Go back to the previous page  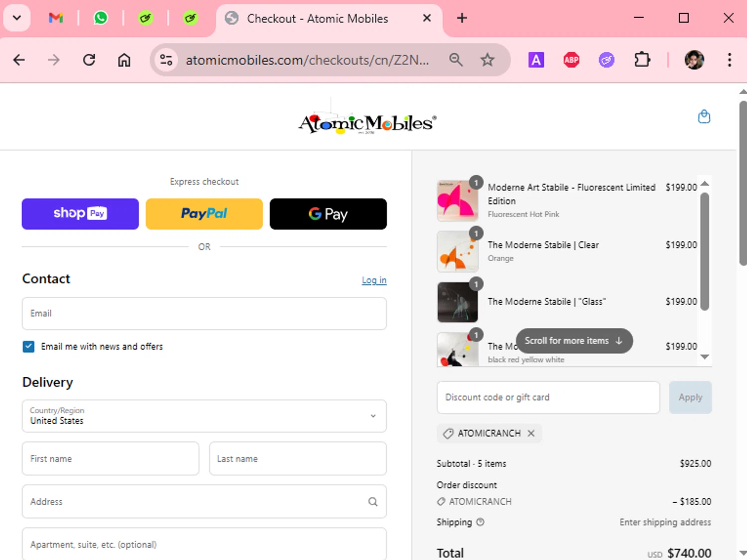19,60
